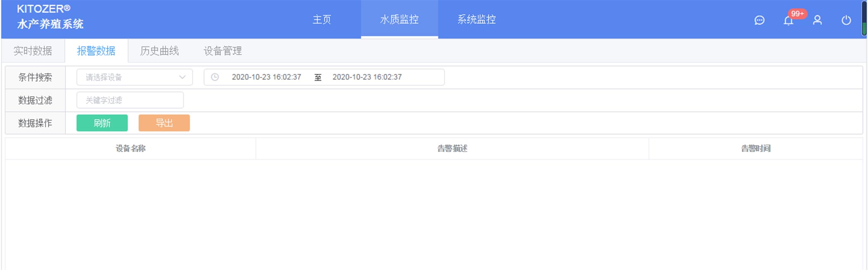Open the user profile icon
Image resolution: width=868 pixels, height=270 pixels.
pyautogui.click(x=817, y=20)
